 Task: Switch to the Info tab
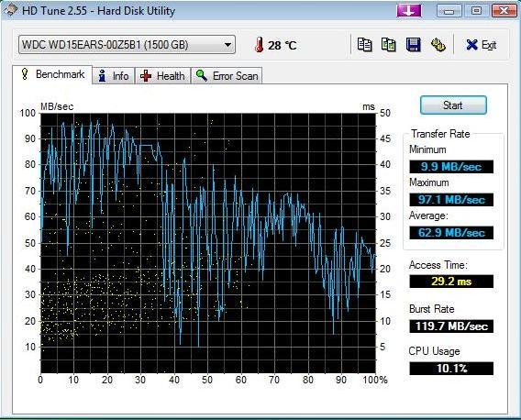click(114, 76)
